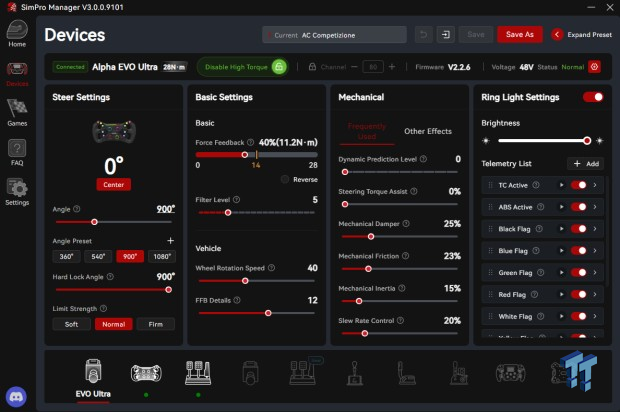620x412 pixels.
Task: Open the current preset AC Competizione selector
Action: [x=334, y=35]
